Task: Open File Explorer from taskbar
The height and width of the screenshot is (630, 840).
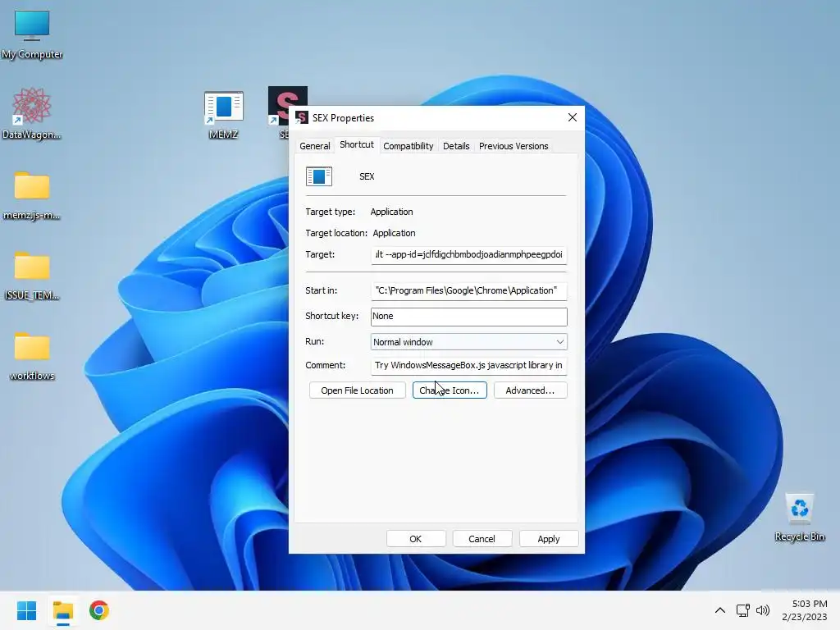Action: (x=62, y=610)
